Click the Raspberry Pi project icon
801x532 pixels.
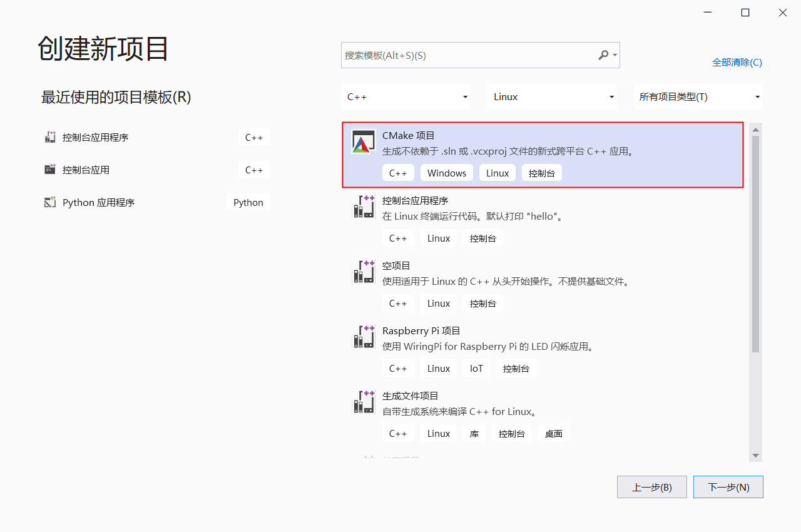(x=364, y=337)
